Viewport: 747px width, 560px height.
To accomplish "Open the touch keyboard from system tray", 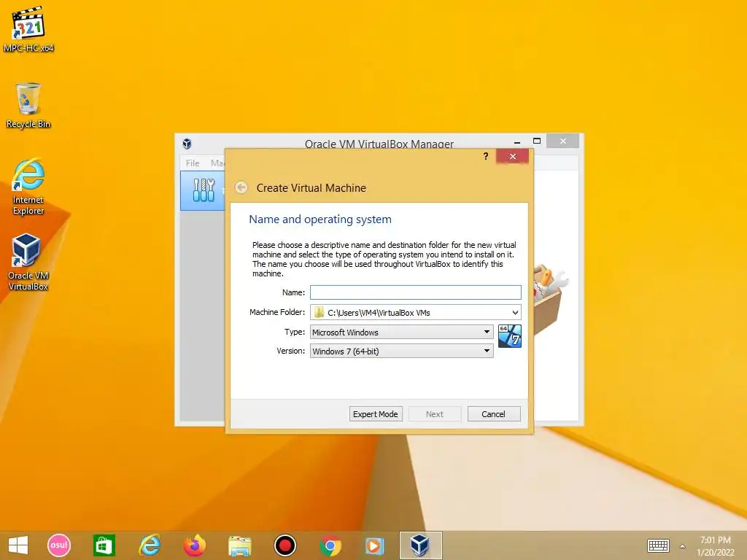I will click(x=659, y=545).
